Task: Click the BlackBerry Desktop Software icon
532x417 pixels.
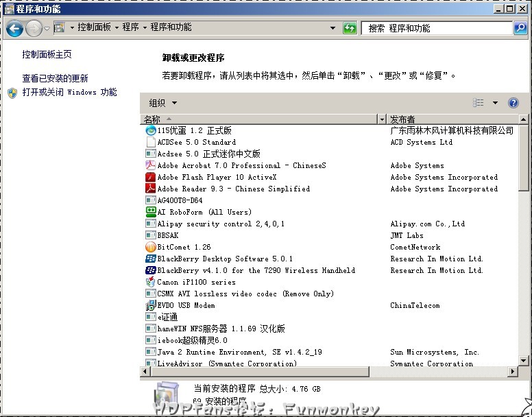Action: 151,259
